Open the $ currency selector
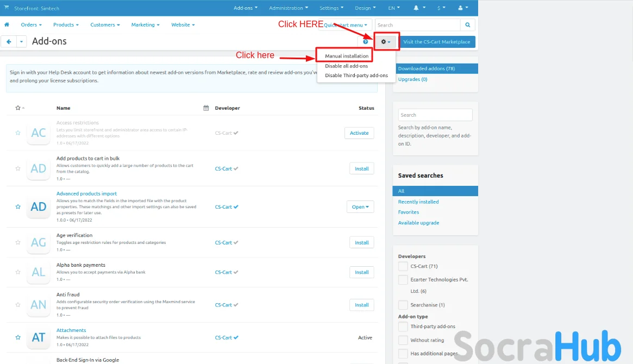This screenshot has width=633, height=364. click(x=441, y=8)
